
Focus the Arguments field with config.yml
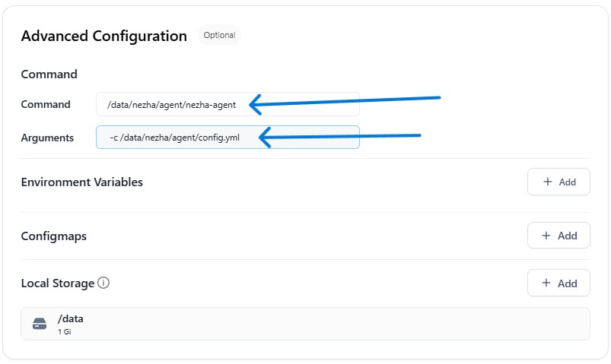click(228, 137)
